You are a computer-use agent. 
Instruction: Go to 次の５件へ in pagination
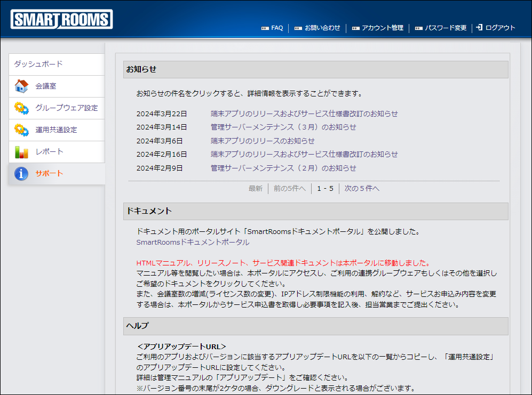point(362,188)
